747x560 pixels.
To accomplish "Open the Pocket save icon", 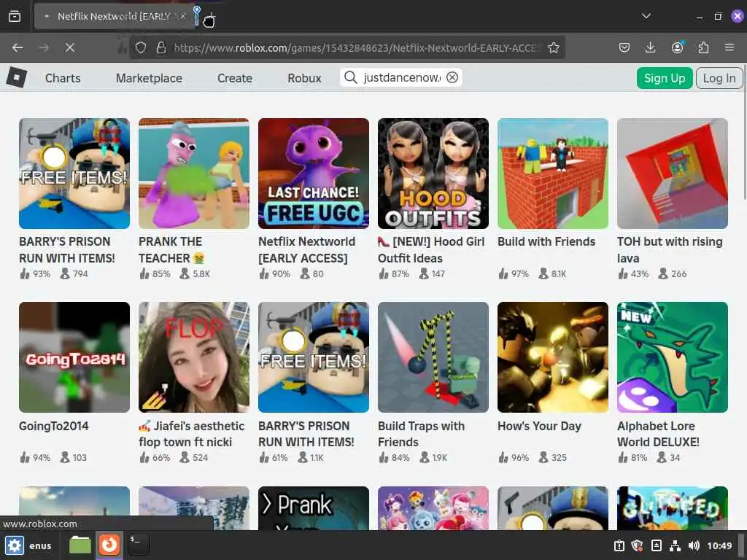I will (x=624, y=47).
